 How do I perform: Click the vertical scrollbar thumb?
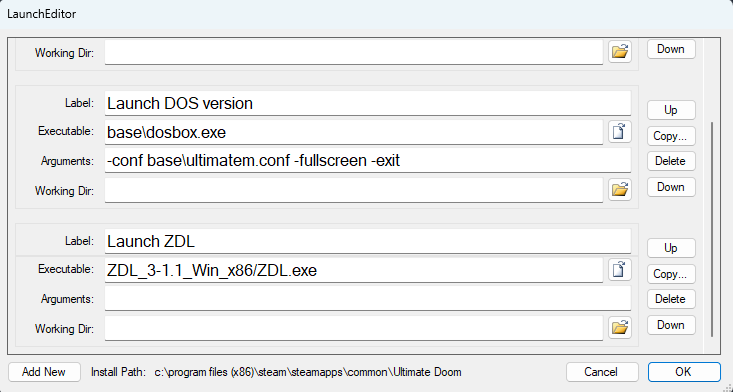point(711,229)
